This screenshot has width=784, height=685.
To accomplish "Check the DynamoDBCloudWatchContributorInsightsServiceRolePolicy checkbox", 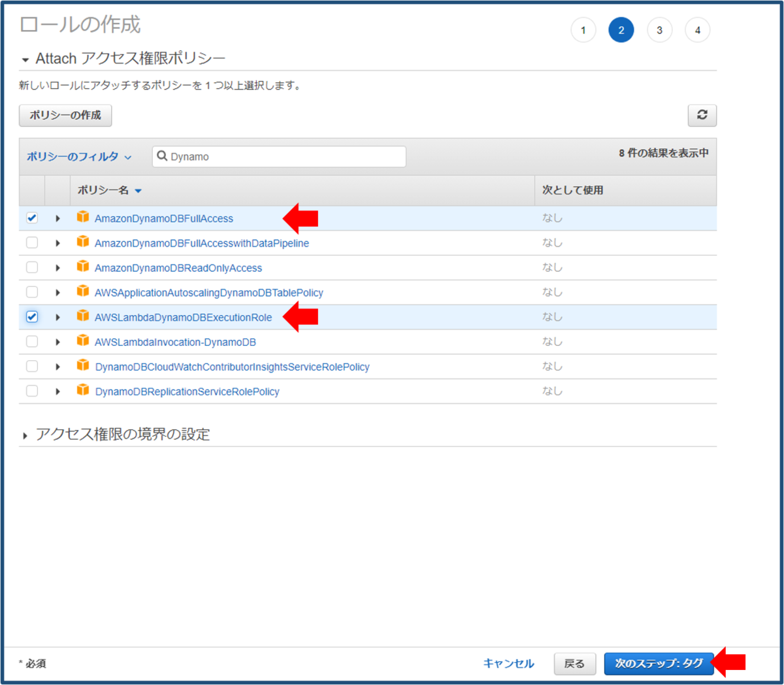I will [x=32, y=366].
